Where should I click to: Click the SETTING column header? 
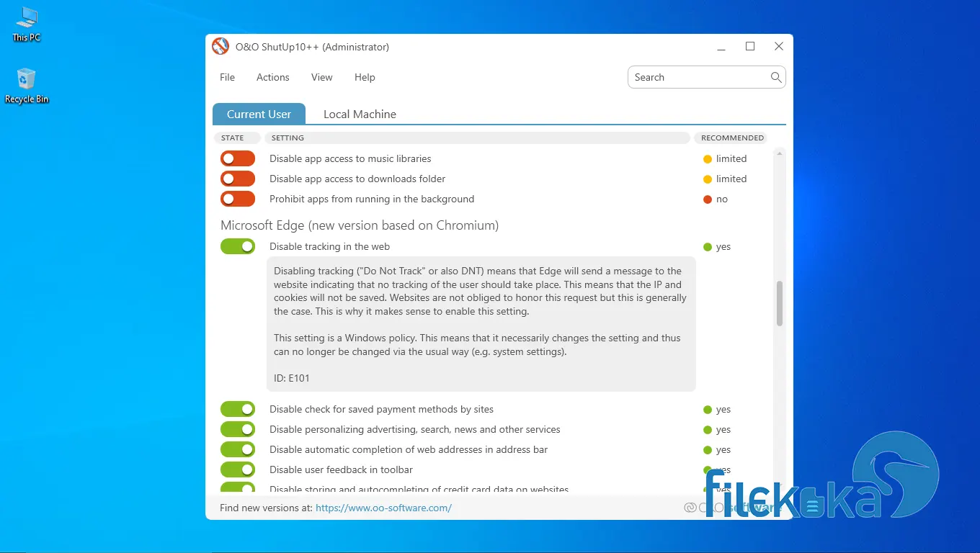point(477,138)
